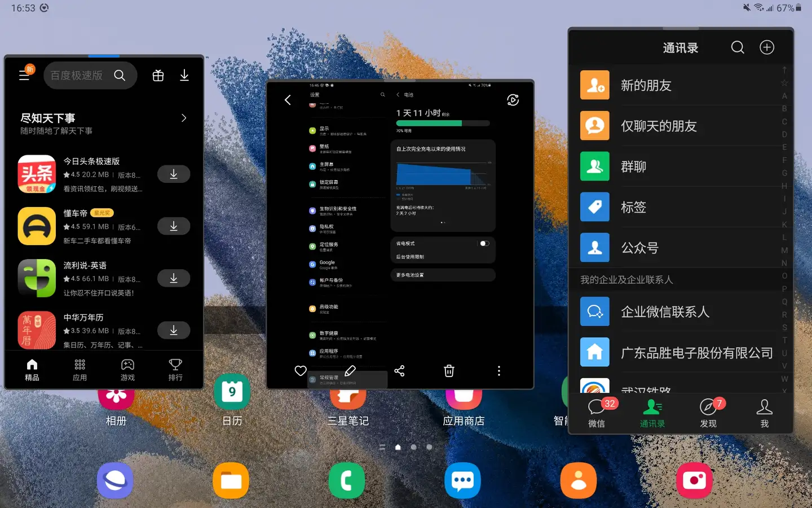Download 懂车帝 app
Viewport: 812px width, 508px height.
click(174, 226)
